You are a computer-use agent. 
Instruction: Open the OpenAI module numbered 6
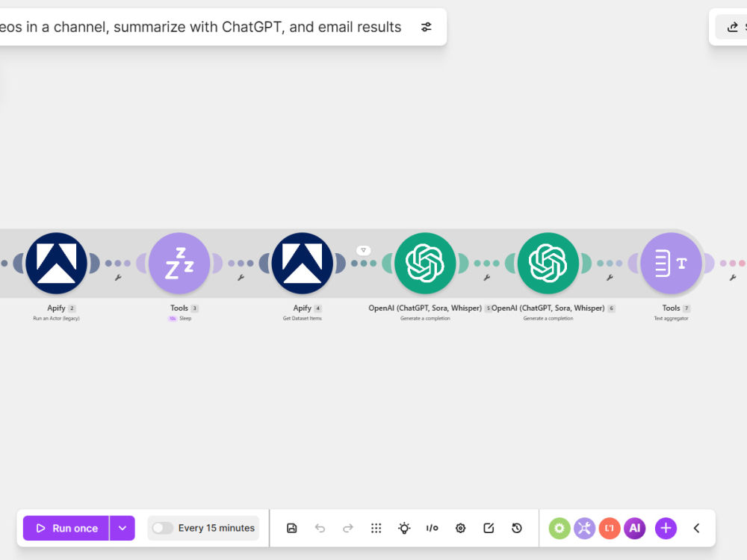pyautogui.click(x=548, y=264)
